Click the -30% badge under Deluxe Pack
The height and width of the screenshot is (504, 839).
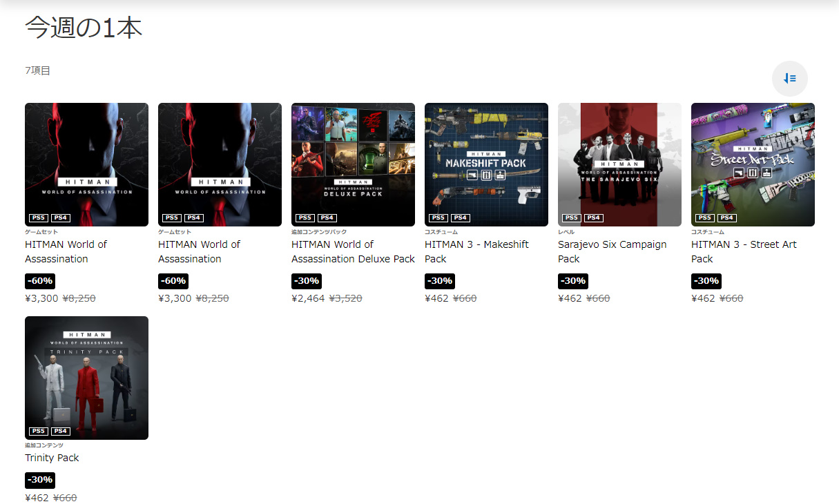point(307,281)
